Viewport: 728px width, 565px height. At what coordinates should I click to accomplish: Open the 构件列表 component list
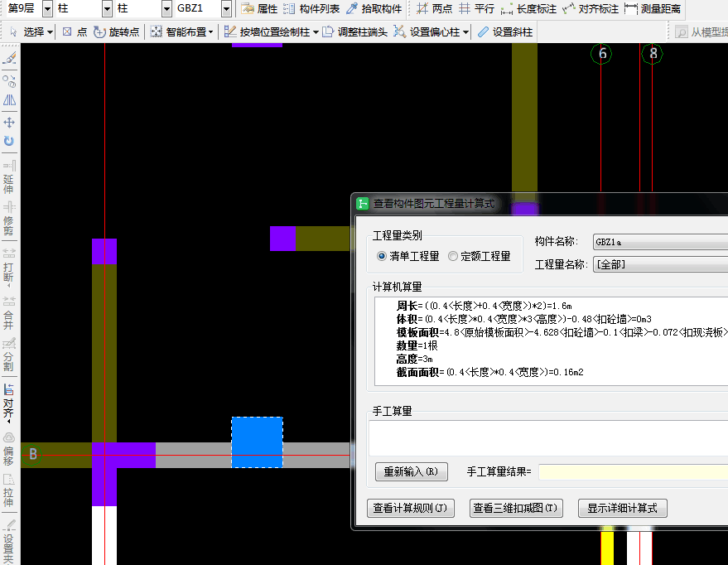click(x=311, y=9)
